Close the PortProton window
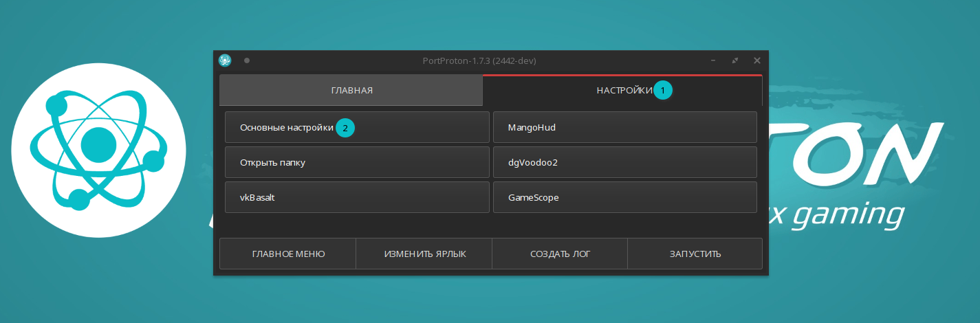Viewport: 980px width, 323px height. pyautogui.click(x=757, y=60)
